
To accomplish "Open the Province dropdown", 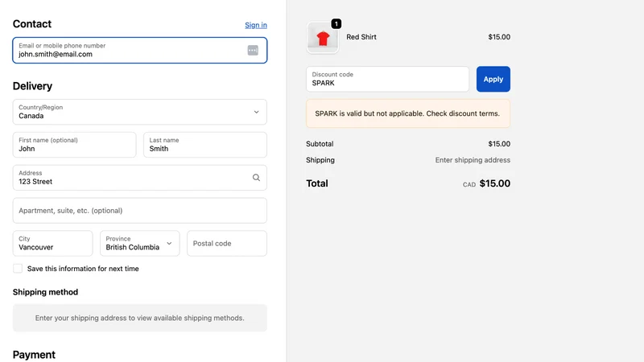I will point(139,244).
